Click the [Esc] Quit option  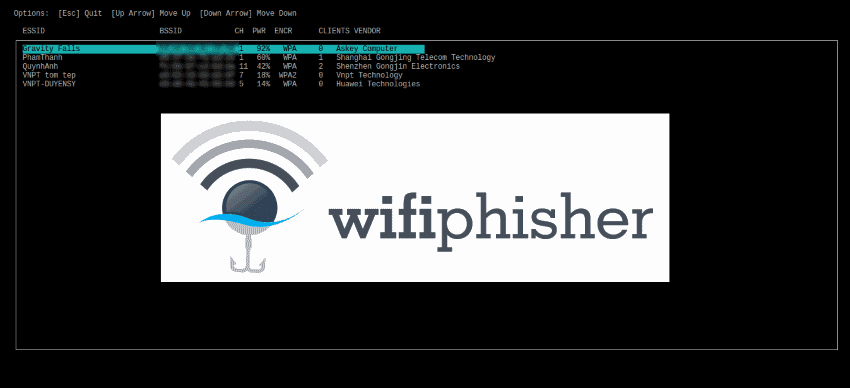80,13
